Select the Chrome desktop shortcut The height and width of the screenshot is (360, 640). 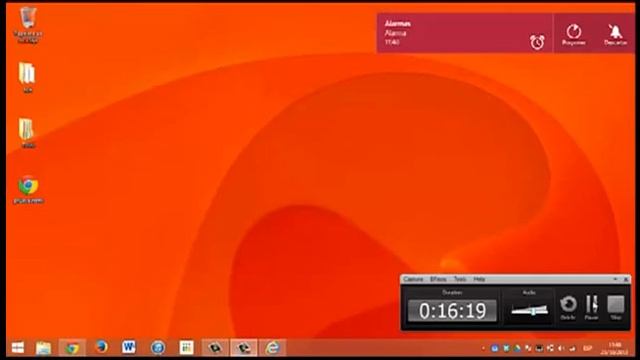click(x=28, y=189)
